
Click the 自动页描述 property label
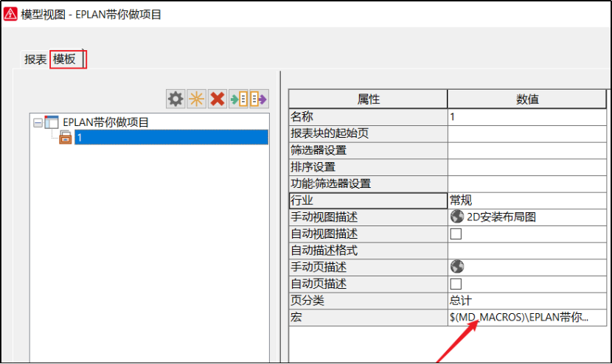(319, 284)
